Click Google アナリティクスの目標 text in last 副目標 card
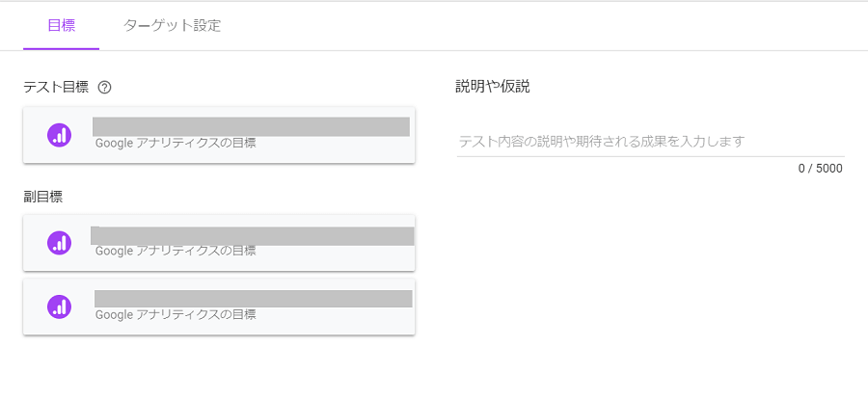The height and width of the screenshot is (400, 868). click(x=176, y=315)
